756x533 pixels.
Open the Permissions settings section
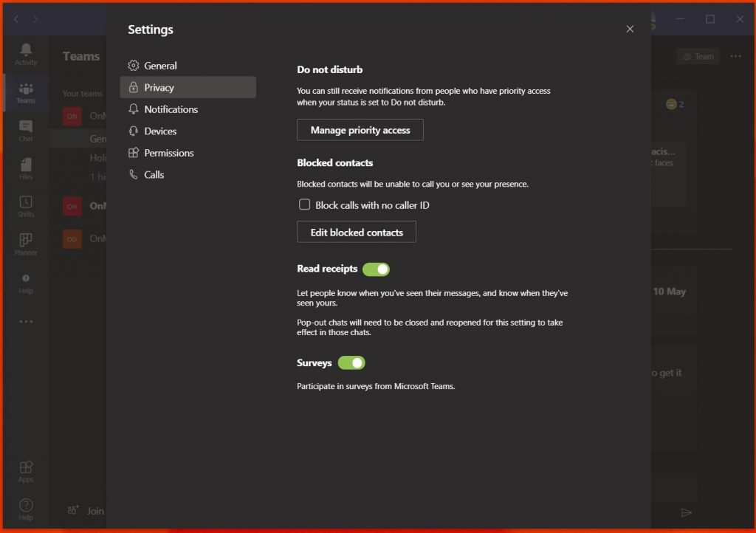coord(188,153)
